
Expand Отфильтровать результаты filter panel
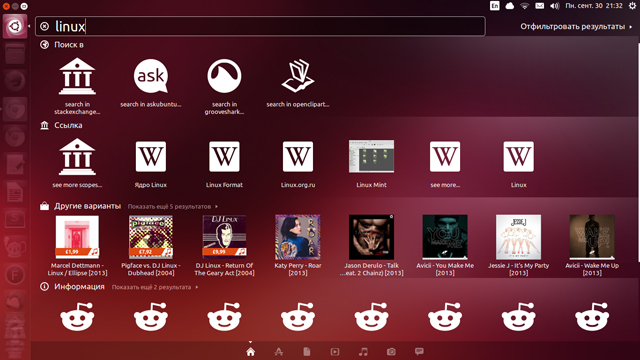click(576, 27)
